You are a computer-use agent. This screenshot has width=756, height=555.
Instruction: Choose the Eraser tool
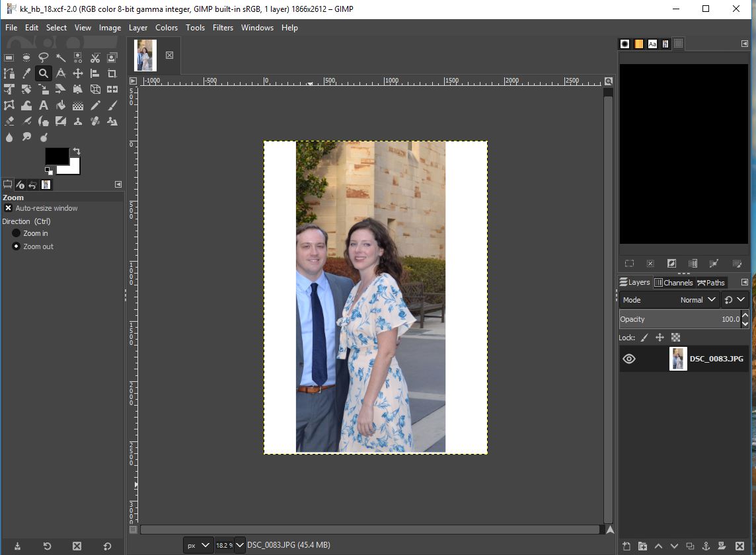(x=9, y=121)
